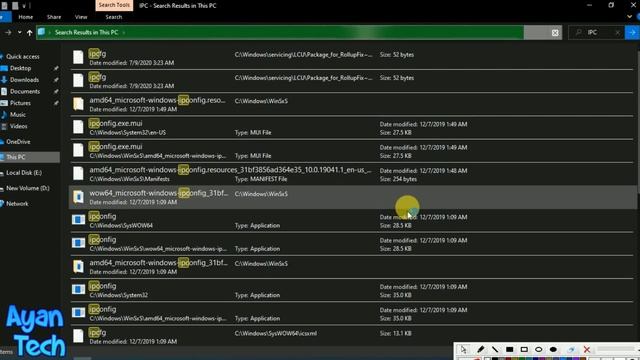Open Local Disk (E:) in the navigation pane
640x360 pixels.
click(x=24, y=173)
